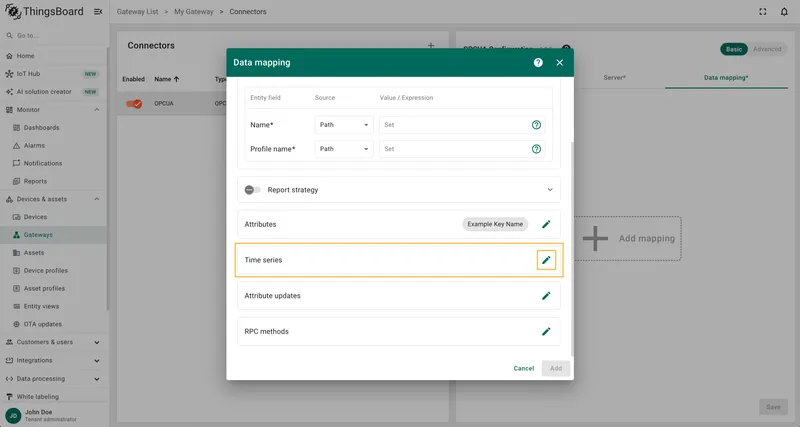The width and height of the screenshot is (800, 427).
Task: Click the Add mapping button
Action: coord(629,239)
